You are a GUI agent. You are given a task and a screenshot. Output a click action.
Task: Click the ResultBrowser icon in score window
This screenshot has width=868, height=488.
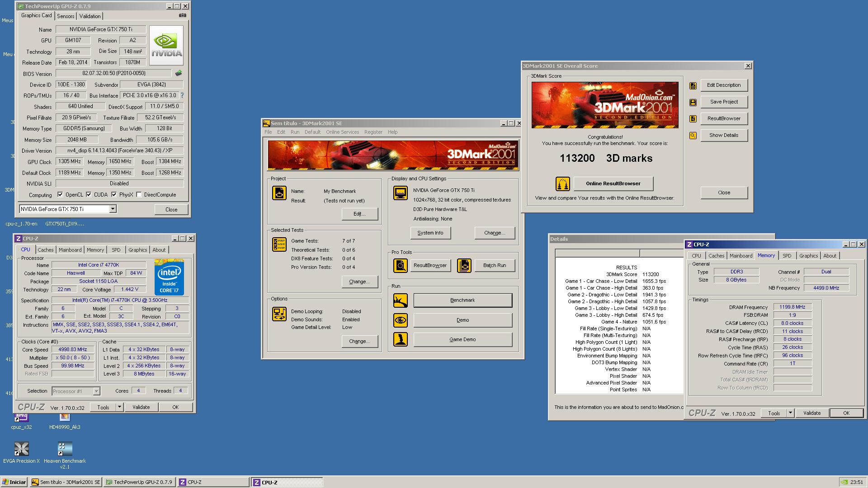pyautogui.click(x=693, y=119)
